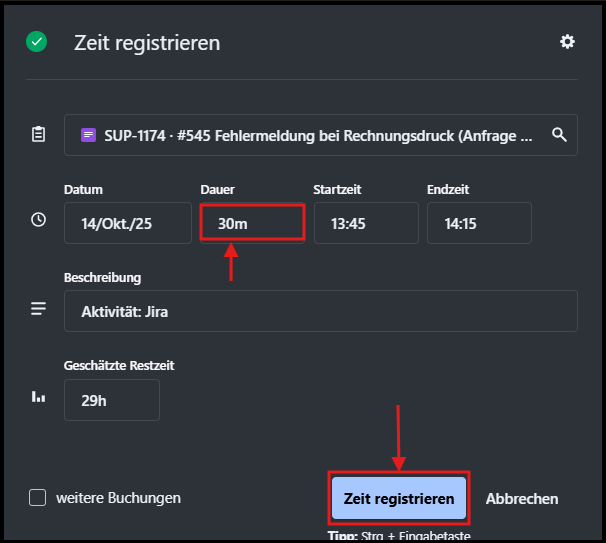The height and width of the screenshot is (543, 606).
Task: Click the Endzeit field showing 14:15
Action: coord(478,224)
